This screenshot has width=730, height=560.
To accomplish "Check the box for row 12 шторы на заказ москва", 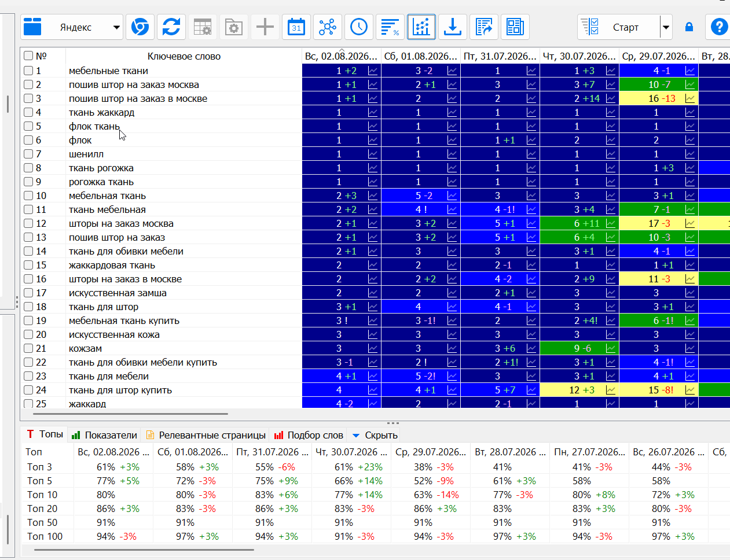I will click(x=28, y=223).
